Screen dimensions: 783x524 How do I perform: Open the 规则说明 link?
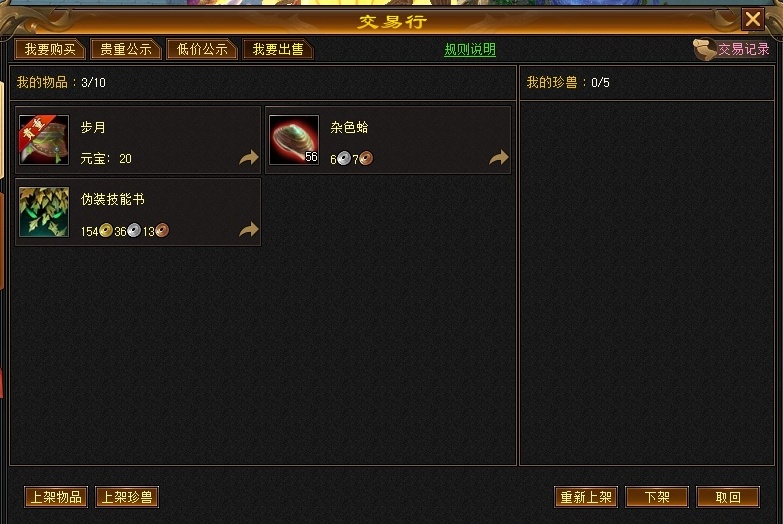[x=470, y=49]
